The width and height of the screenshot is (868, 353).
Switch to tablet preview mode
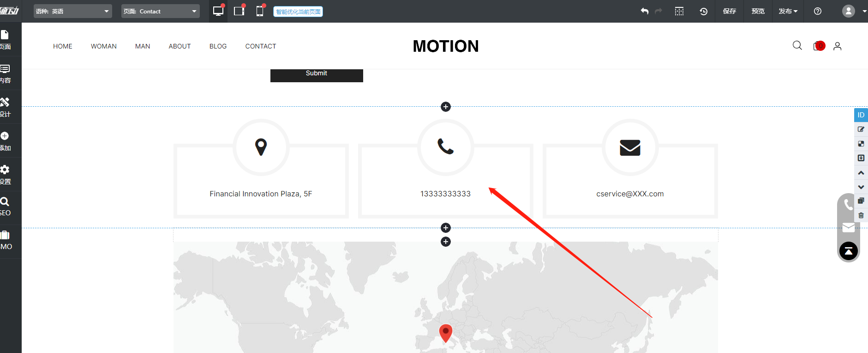[239, 11]
